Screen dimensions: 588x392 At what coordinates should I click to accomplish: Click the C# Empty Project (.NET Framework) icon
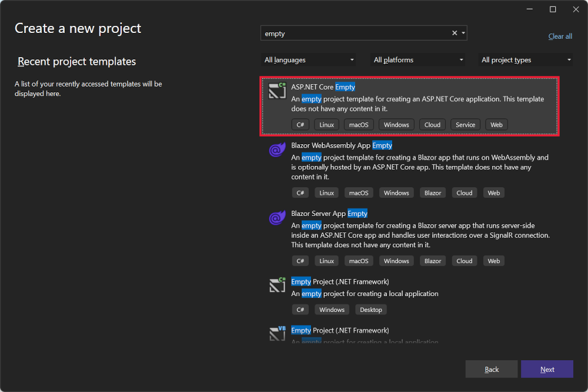[x=276, y=285]
